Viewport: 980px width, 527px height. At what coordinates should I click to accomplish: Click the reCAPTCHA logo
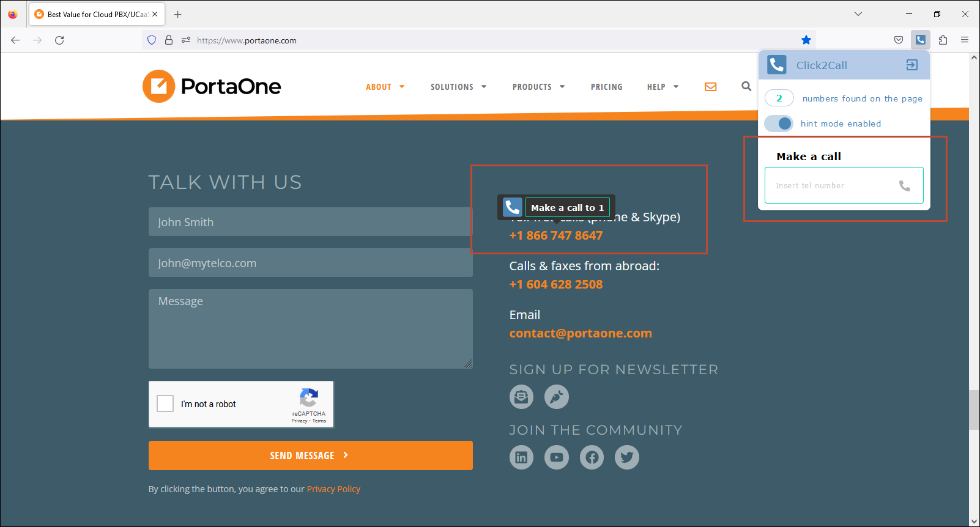(309, 398)
